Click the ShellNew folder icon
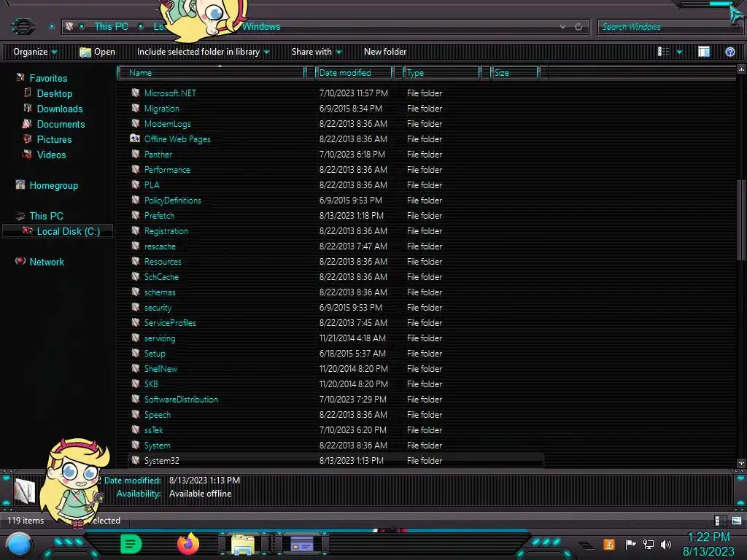The image size is (747, 560). 135,368
